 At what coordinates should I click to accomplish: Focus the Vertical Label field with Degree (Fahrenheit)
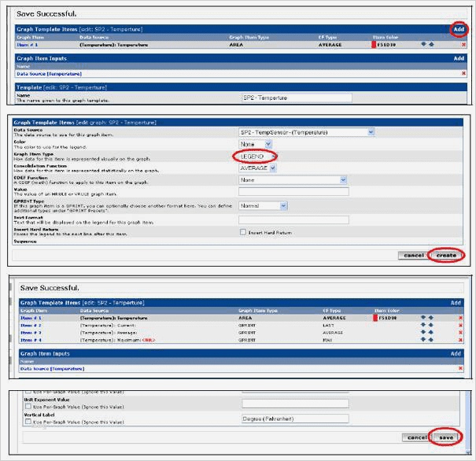point(295,419)
